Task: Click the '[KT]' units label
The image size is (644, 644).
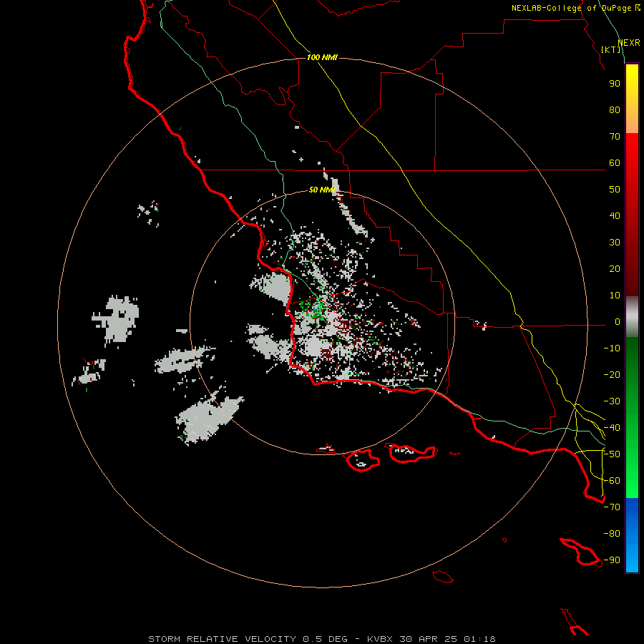Action: click(611, 49)
